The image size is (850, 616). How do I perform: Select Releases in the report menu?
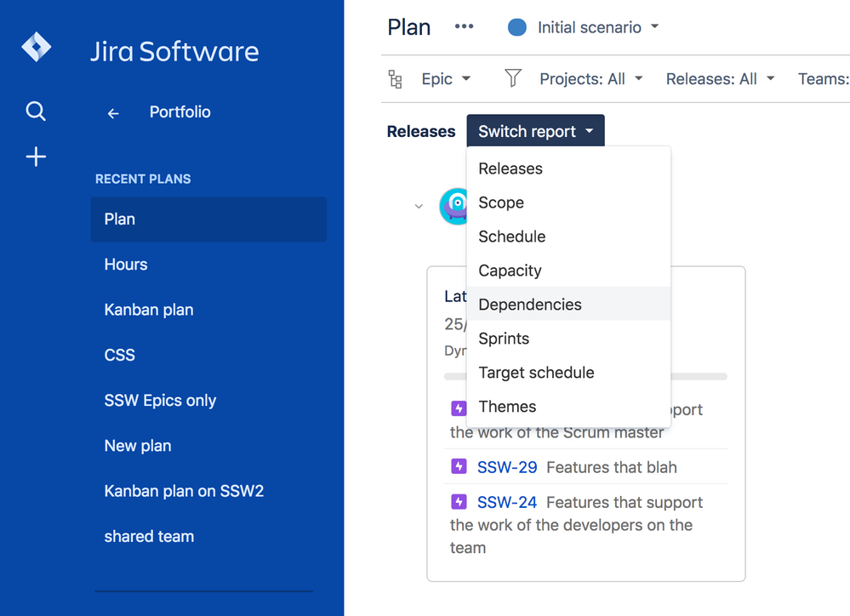point(568,168)
